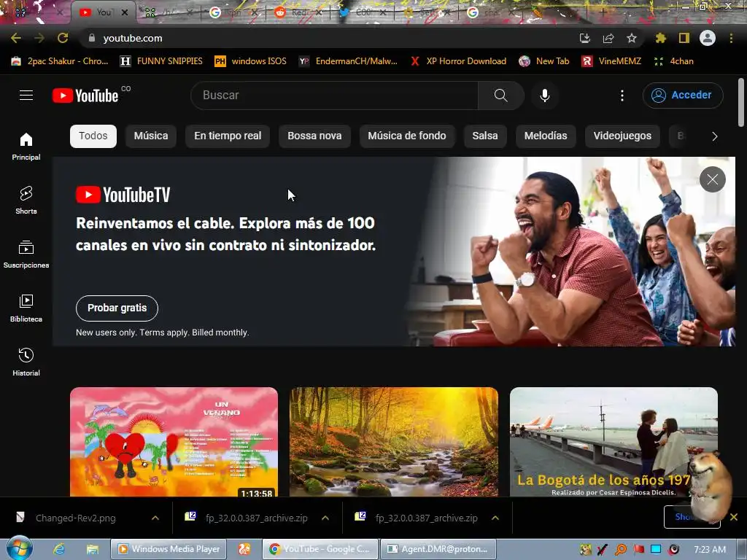Image resolution: width=747 pixels, height=560 pixels.
Task: Open the New Tab bookmark
Action: pos(544,61)
